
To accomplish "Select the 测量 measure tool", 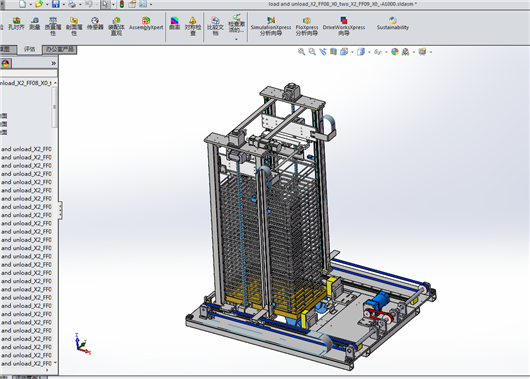I will click(x=35, y=24).
